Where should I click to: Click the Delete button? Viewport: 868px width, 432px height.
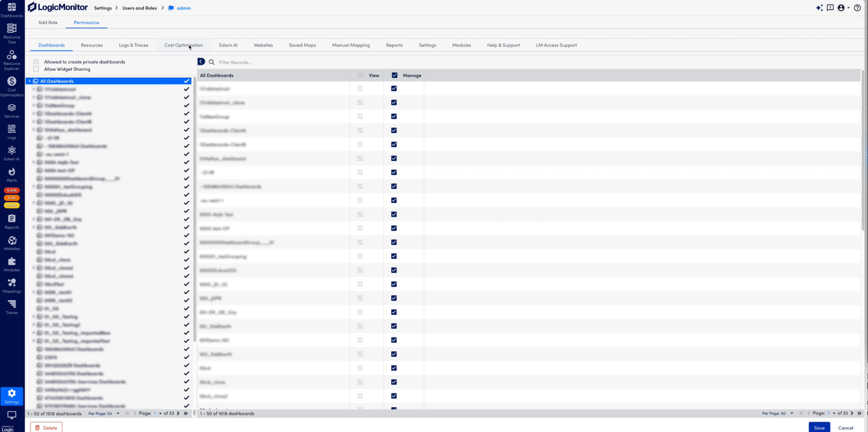click(x=46, y=427)
